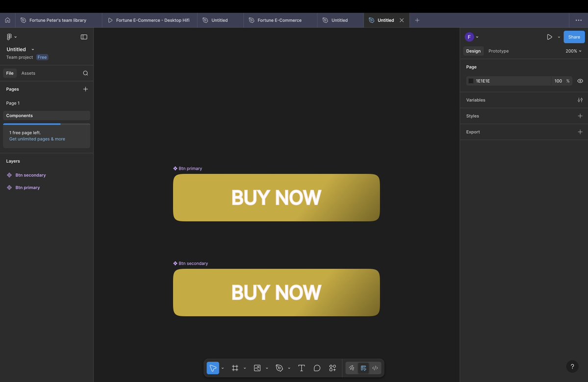This screenshot has height=382, width=588.
Task: Open the variables settings icon
Action: pyautogui.click(x=580, y=100)
